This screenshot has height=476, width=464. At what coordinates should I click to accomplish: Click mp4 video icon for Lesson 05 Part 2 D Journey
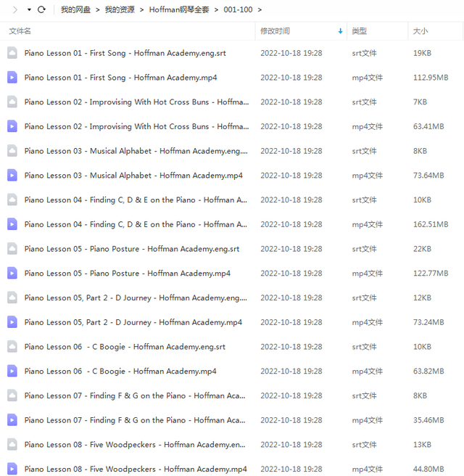(x=12, y=322)
